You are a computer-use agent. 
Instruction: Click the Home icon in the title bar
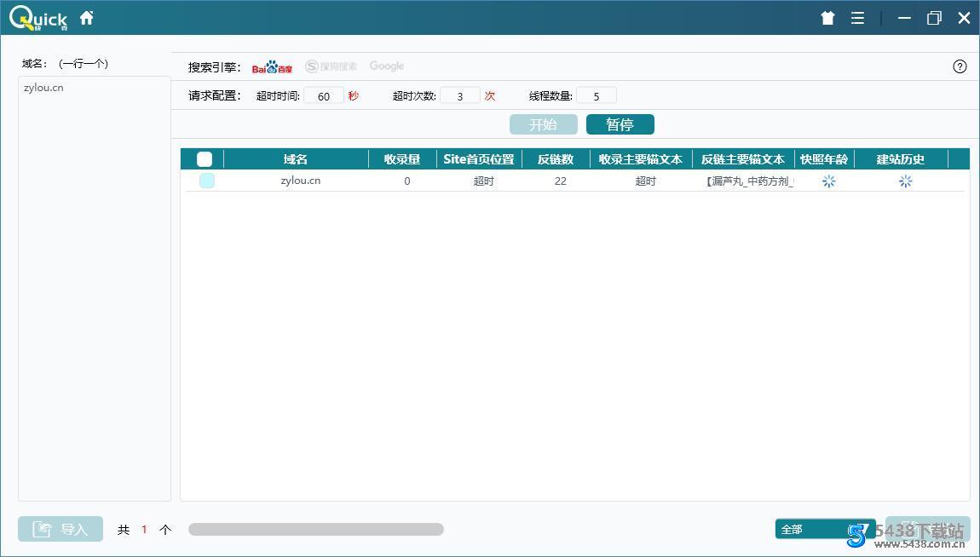click(86, 16)
